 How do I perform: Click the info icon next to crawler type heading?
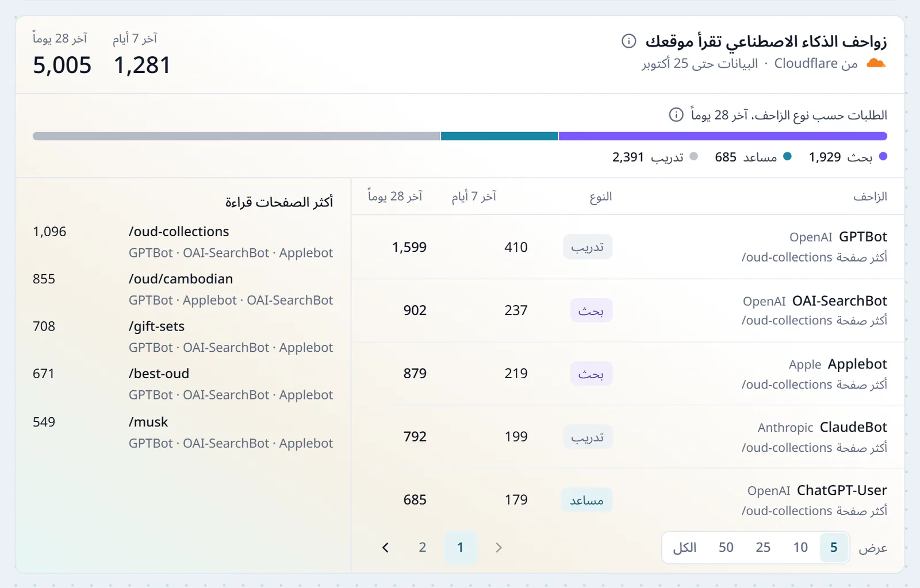[676, 114]
